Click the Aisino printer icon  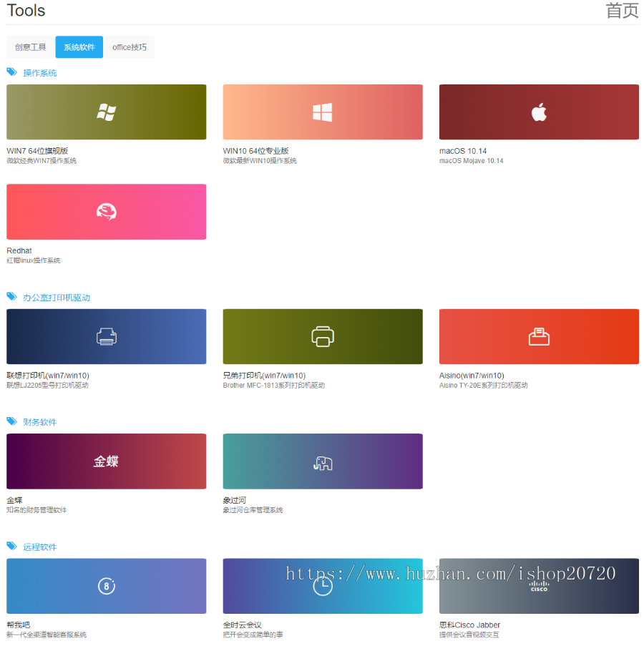pos(539,337)
